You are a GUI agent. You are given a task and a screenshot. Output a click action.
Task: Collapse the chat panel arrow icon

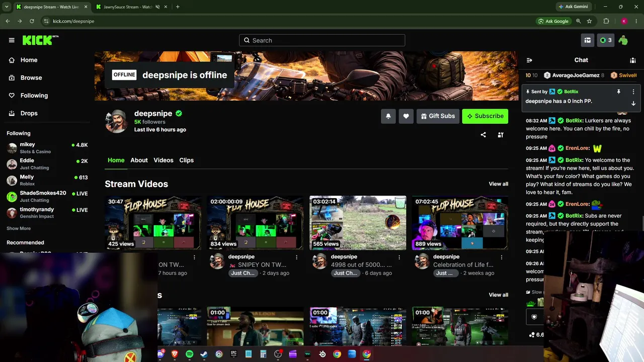point(529,60)
